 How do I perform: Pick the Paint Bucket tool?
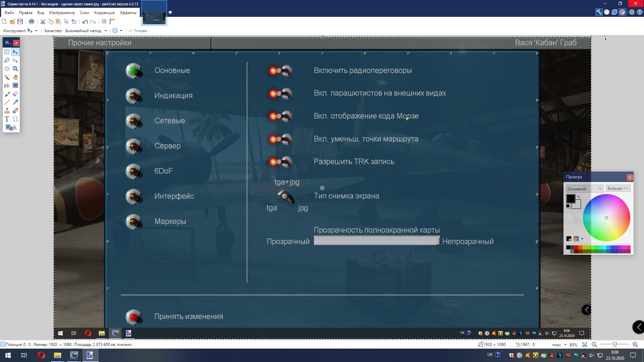click(x=7, y=85)
